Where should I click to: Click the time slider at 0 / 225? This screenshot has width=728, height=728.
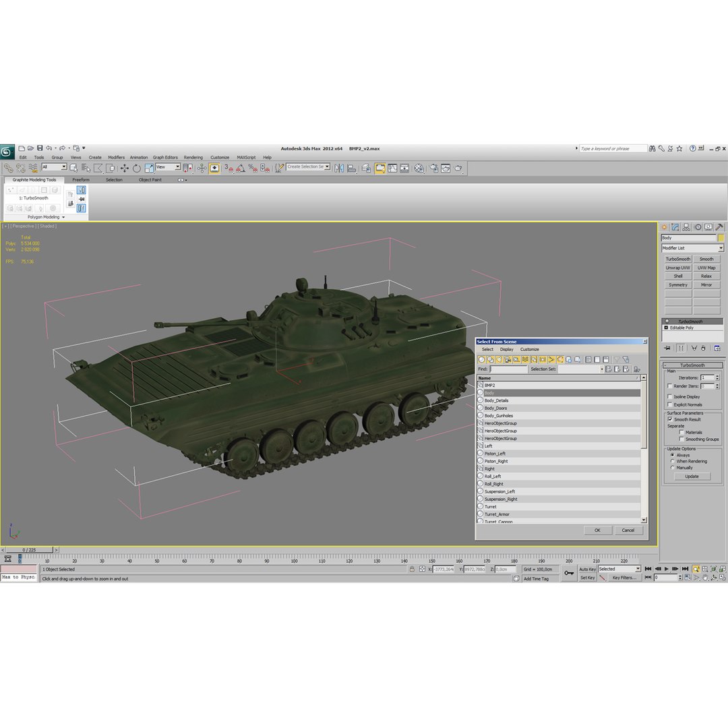pyautogui.click(x=29, y=550)
